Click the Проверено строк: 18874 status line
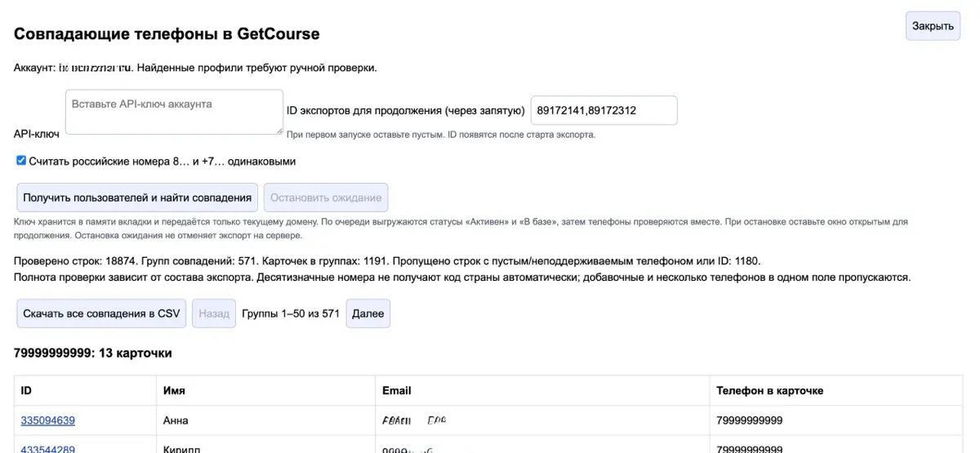The image size is (980, 453). [x=387, y=261]
